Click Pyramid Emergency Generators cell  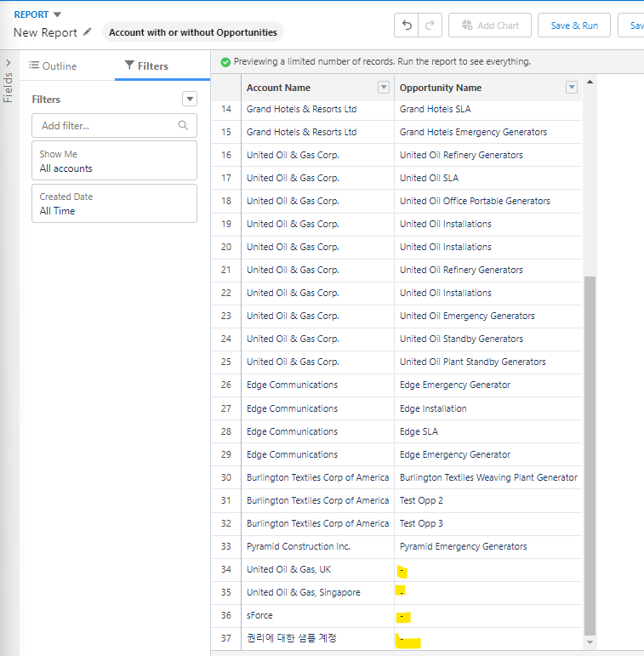pyautogui.click(x=488, y=547)
